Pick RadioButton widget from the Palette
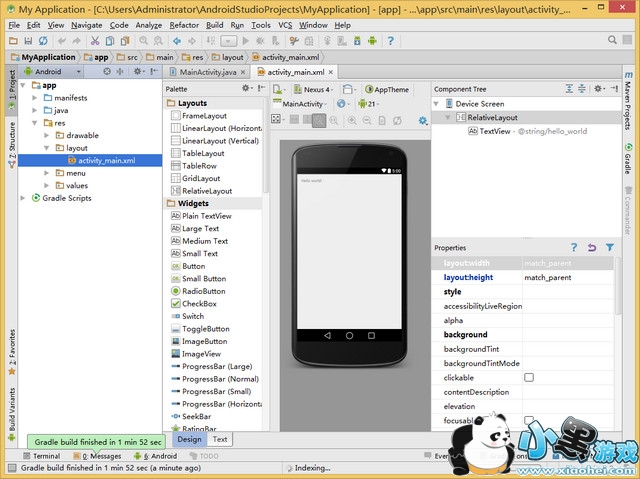This screenshot has height=479, width=640. [204, 291]
